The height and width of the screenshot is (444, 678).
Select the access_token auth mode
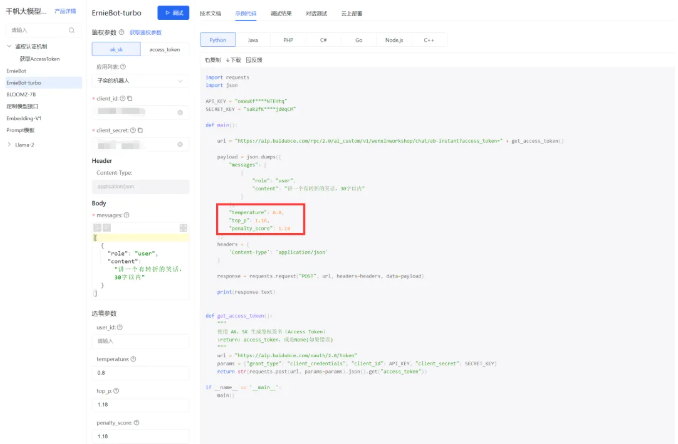[165, 49]
